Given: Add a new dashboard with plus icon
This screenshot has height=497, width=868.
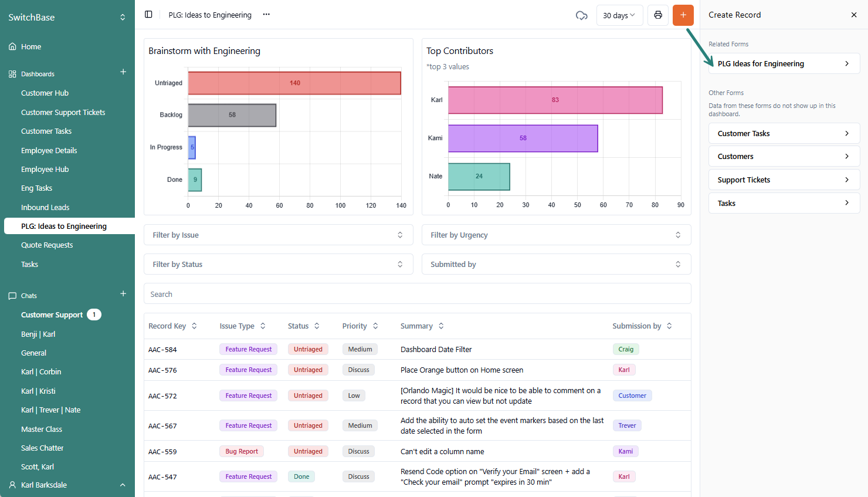Looking at the screenshot, I should [x=123, y=72].
